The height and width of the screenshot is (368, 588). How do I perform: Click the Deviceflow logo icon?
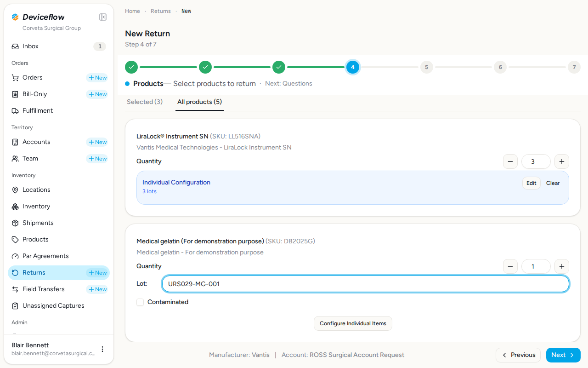[15, 17]
